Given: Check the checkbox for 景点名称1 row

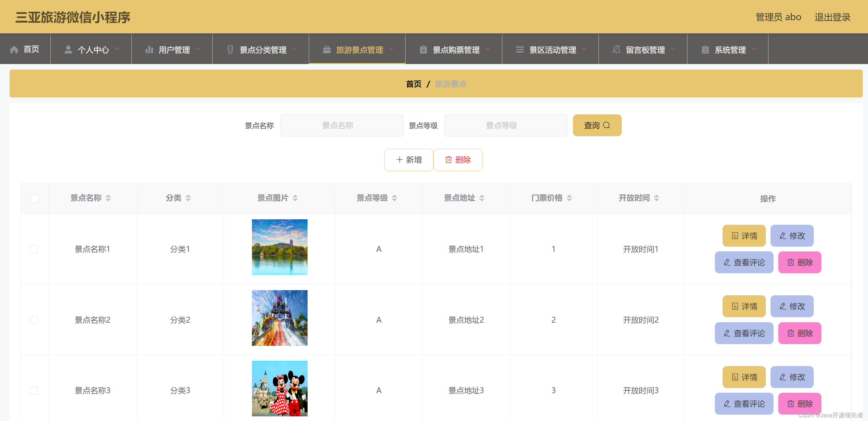Looking at the screenshot, I should point(34,249).
